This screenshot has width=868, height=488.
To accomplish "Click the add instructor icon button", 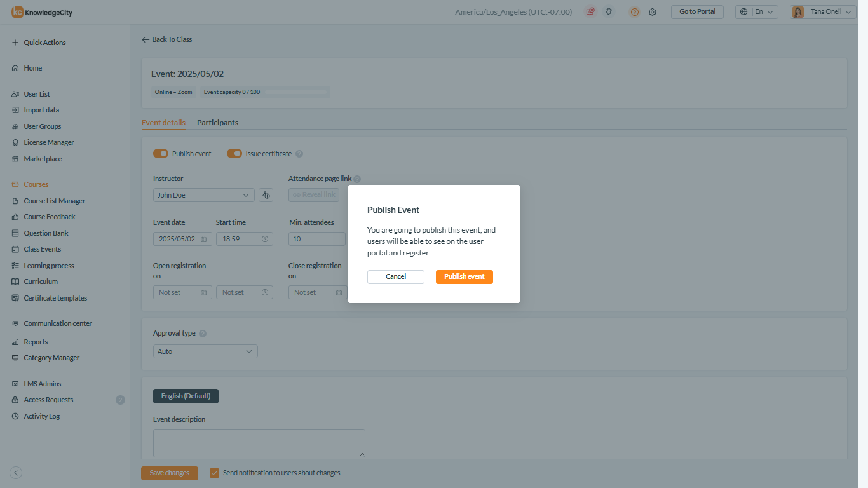I will tap(266, 195).
